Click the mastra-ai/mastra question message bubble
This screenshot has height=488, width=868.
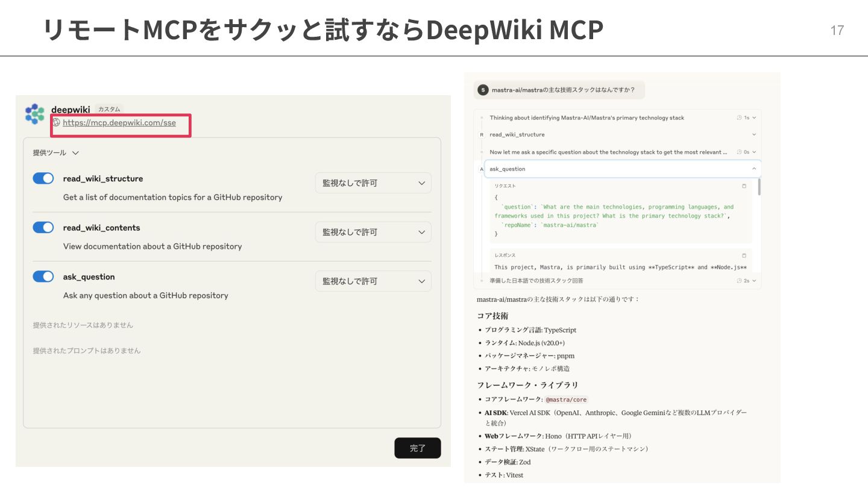pos(559,90)
